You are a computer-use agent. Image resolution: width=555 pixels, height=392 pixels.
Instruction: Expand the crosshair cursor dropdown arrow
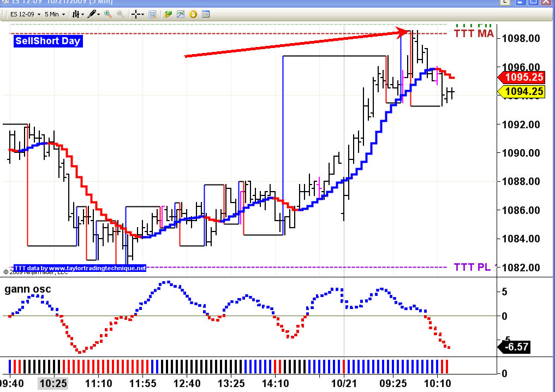pos(142,15)
